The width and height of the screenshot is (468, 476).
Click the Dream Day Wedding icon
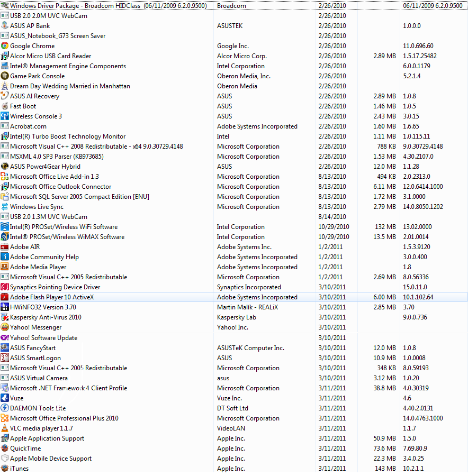5,86
